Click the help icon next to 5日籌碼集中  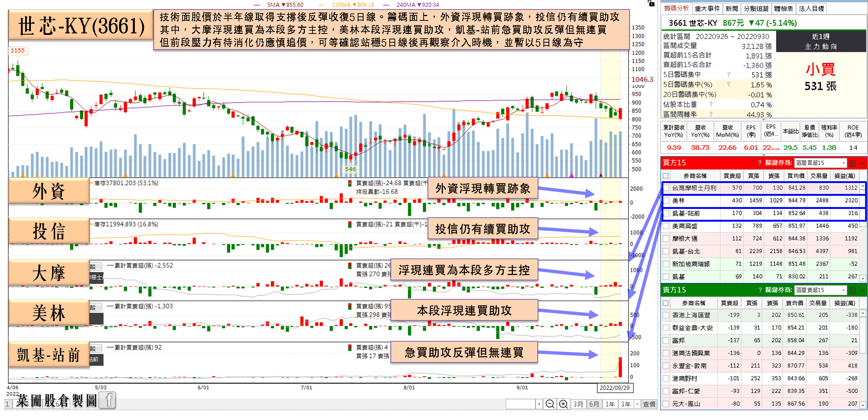click(728, 74)
